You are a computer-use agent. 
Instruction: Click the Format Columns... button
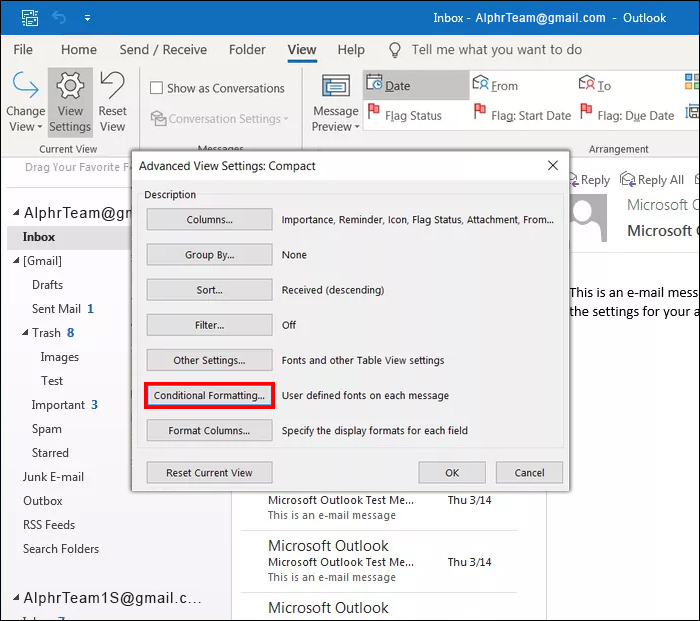click(209, 430)
